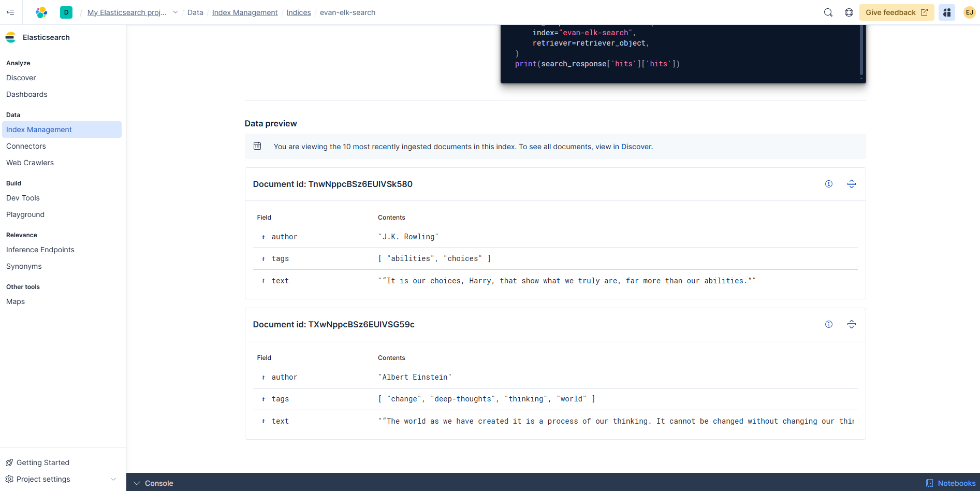Open My Elasticsearch project breadcrumb
Image resolution: width=980 pixels, height=491 pixels.
pyautogui.click(x=127, y=12)
